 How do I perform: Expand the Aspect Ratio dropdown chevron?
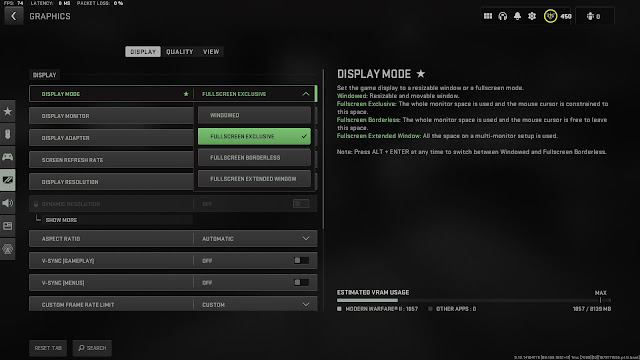(x=306, y=239)
